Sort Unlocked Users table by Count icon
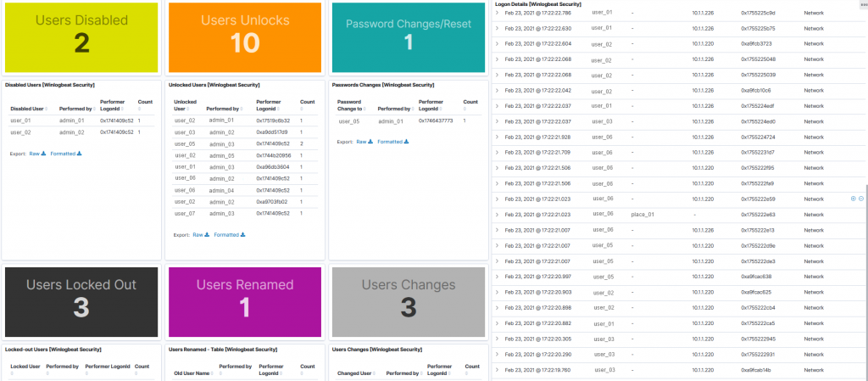The height and width of the screenshot is (381, 868). pos(301,109)
